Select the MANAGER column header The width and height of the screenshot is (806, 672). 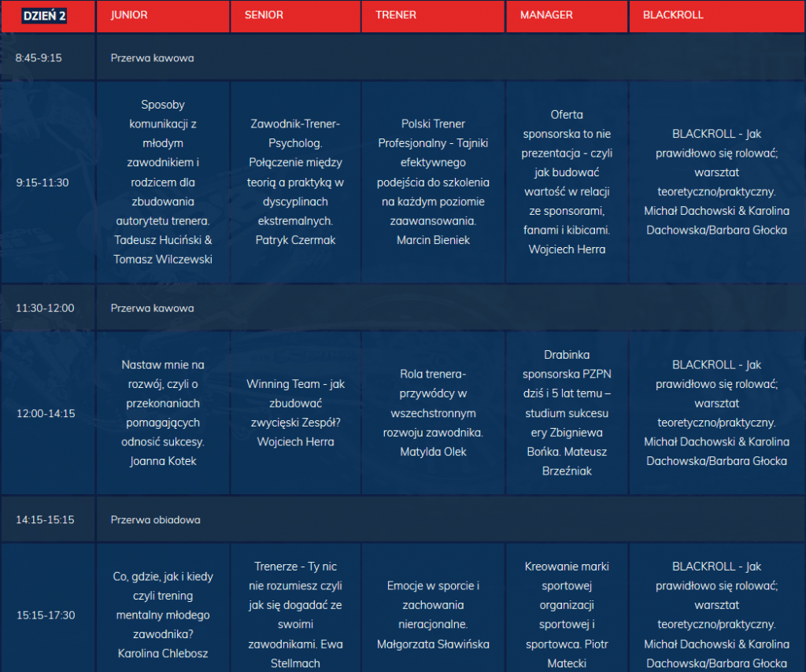click(x=546, y=16)
